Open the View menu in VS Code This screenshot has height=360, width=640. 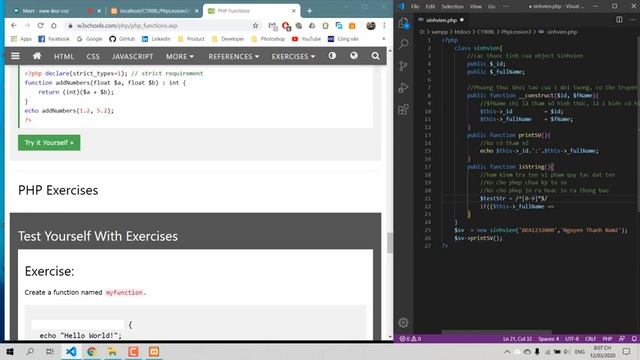tap(476, 7)
